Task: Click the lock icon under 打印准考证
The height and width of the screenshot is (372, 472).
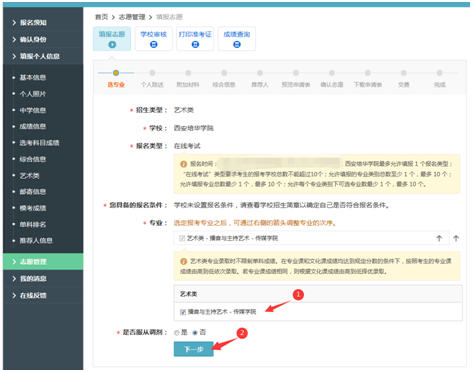Action: (x=195, y=44)
